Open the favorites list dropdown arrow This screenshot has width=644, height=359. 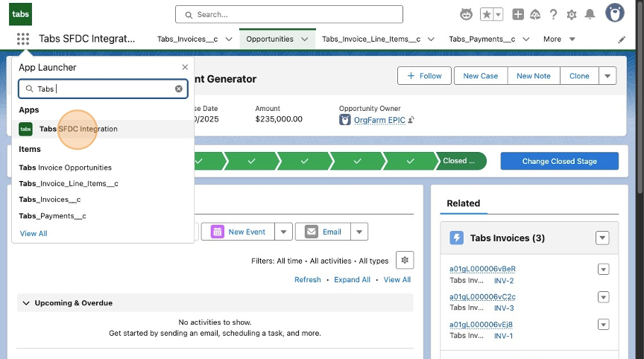pos(498,15)
